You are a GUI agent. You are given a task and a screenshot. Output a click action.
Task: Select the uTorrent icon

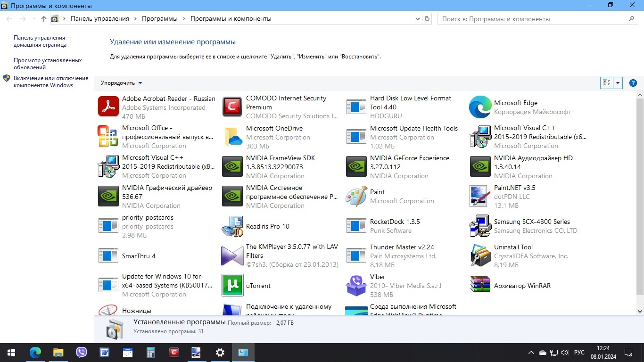[232, 286]
